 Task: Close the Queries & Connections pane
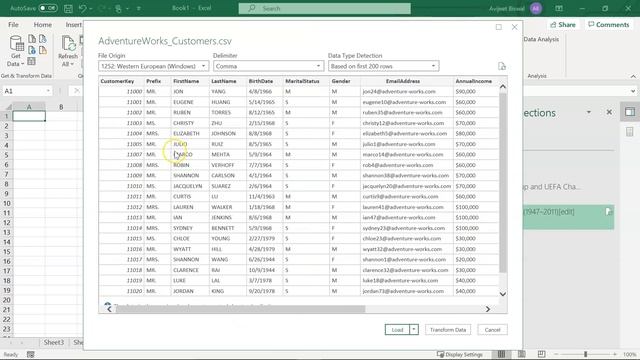click(609, 112)
